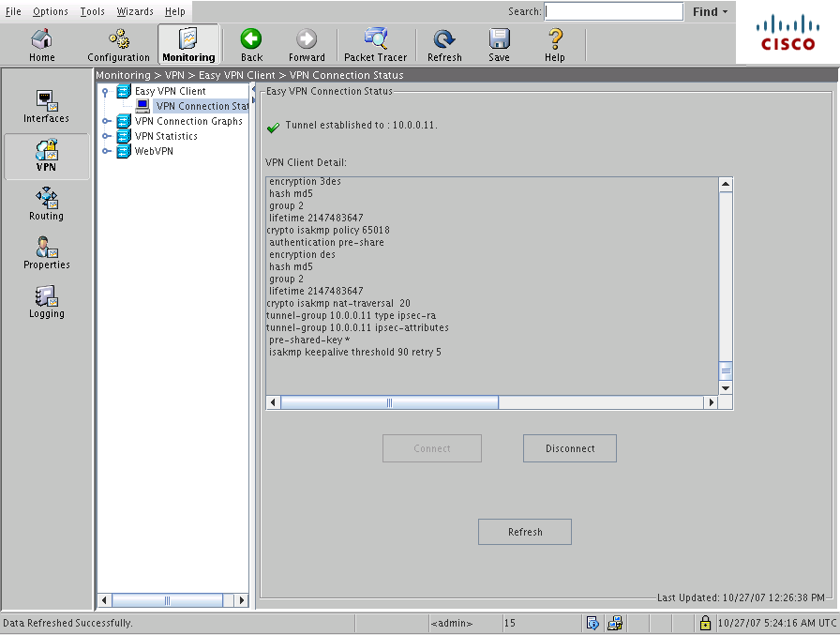Open the File menu
Viewport: 840px width, 635px height.
click(13, 11)
